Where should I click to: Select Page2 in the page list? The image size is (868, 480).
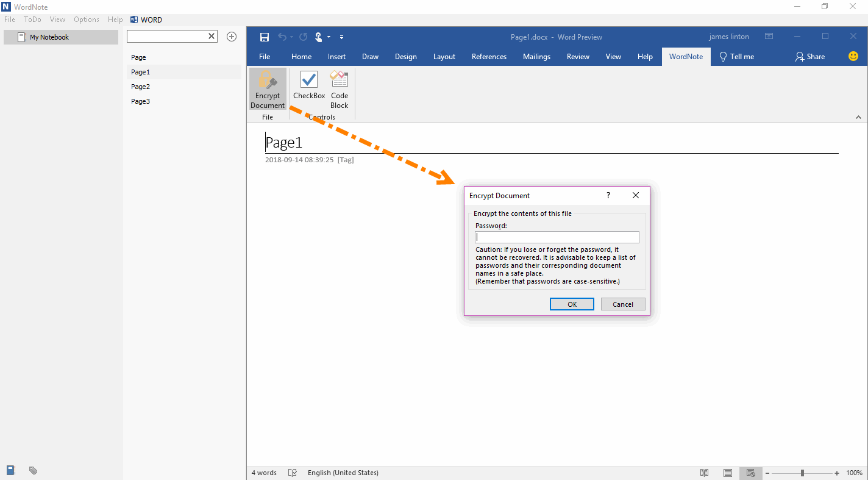pos(183,87)
